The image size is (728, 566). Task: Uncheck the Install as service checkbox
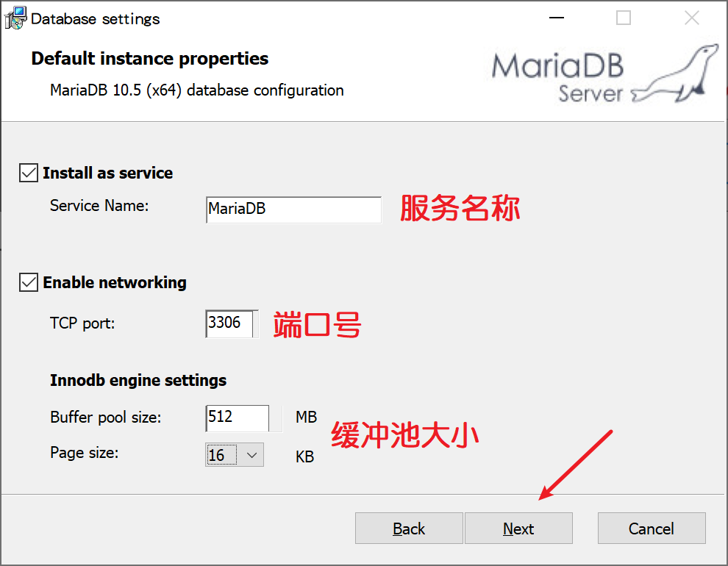coord(29,173)
